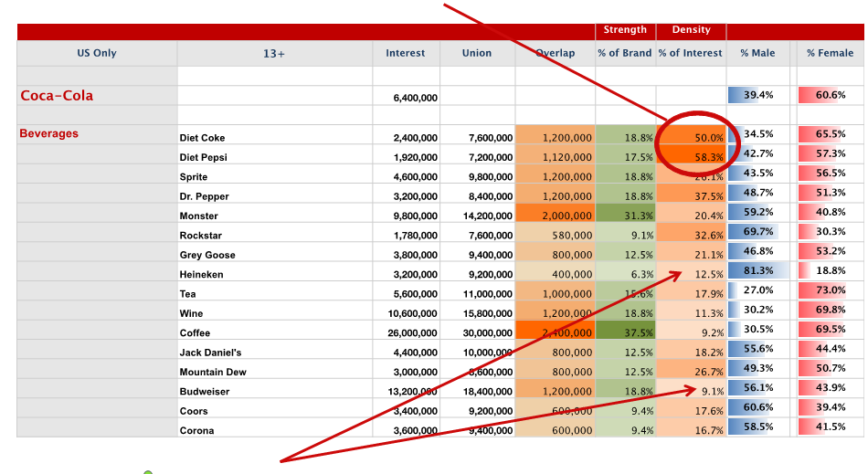Screen dimensions: 868x474
Task: Select Diet Coke's 50.0% density cell
Action: [691, 135]
